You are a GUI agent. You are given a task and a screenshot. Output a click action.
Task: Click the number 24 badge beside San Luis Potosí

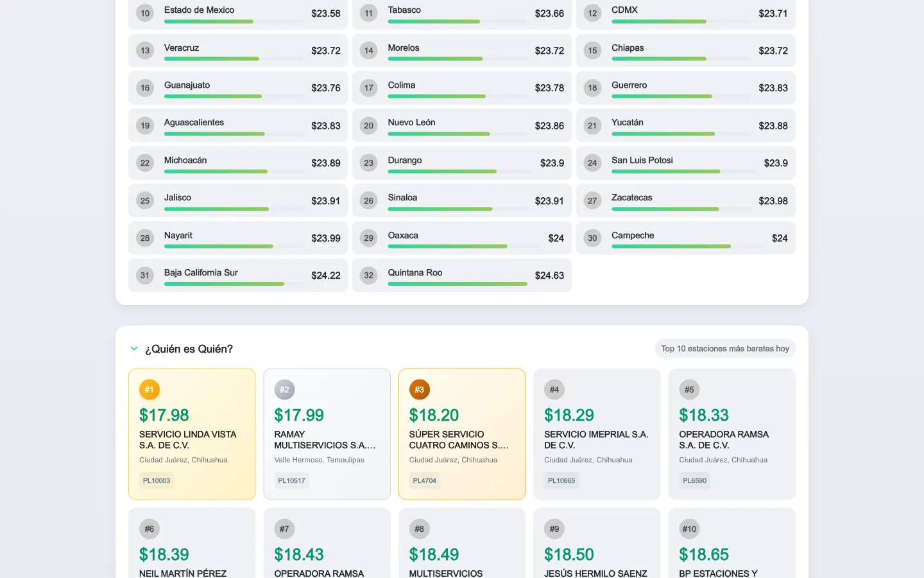tap(592, 163)
